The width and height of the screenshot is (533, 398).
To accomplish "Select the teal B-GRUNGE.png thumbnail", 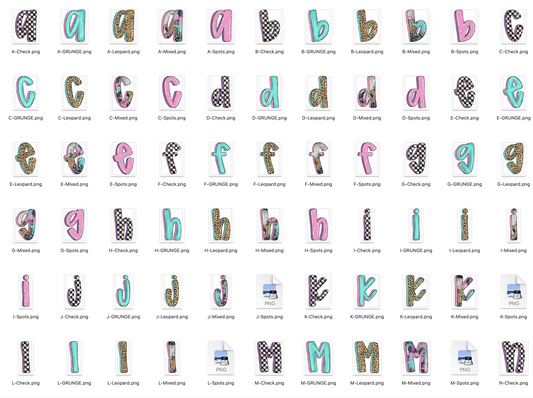I will pyautogui.click(x=319, y=26).
